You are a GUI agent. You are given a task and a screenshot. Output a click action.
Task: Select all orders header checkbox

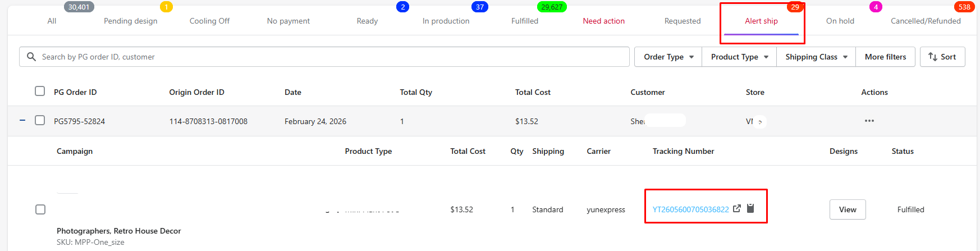40,91
